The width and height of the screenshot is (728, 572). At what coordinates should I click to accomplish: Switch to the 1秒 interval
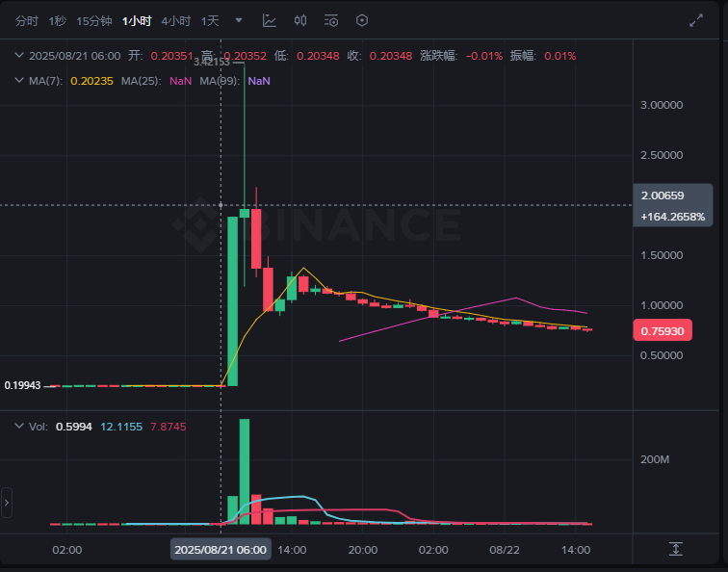click(57, 21)
